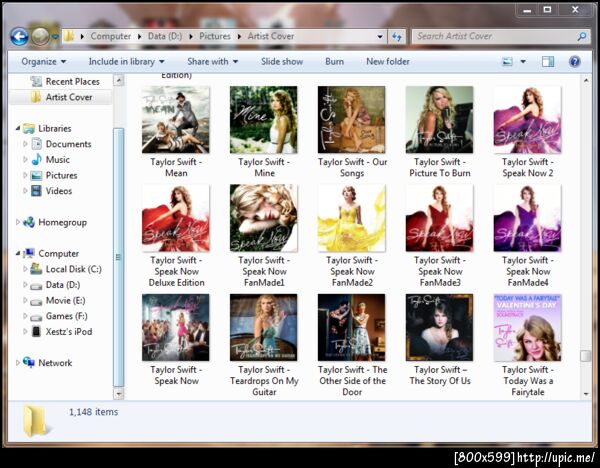Screen dimensions: 600x468
Task: Click the Music note library icon
Action: tap(37, 159)
